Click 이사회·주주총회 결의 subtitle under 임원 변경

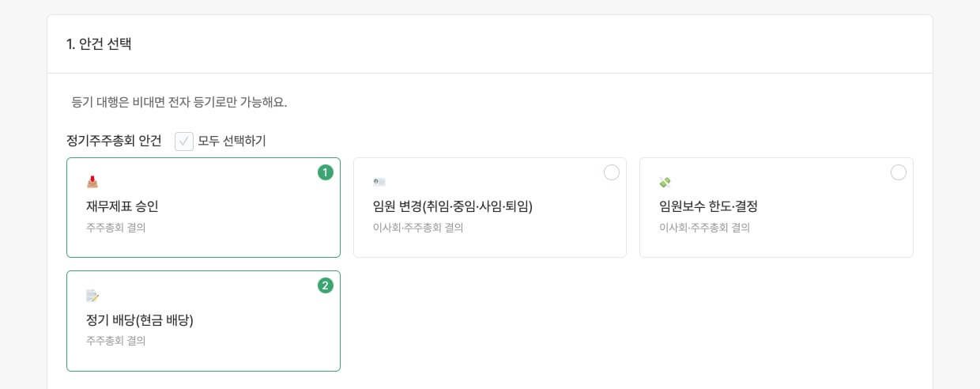418,228
